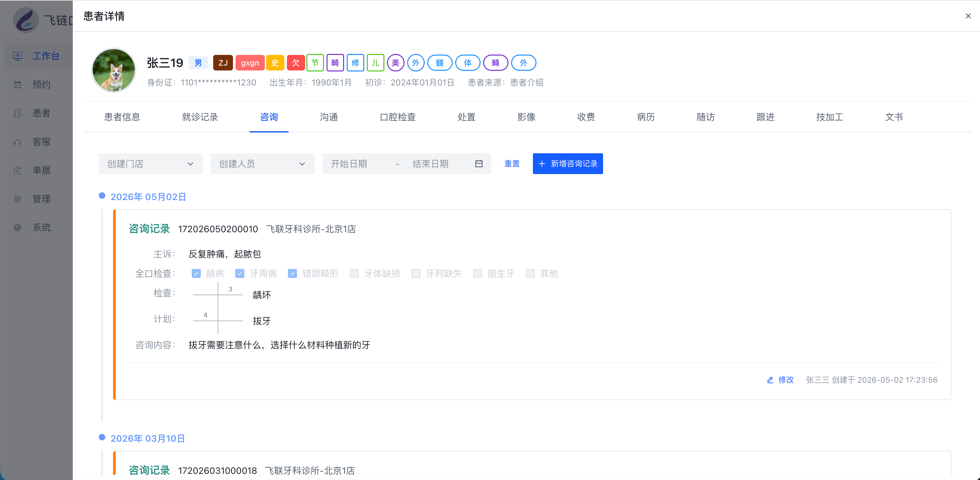Viewport: 980px width, 480px height.
Task: Click the round blue 髓 tag badge
Action: [x=440, y=63]
